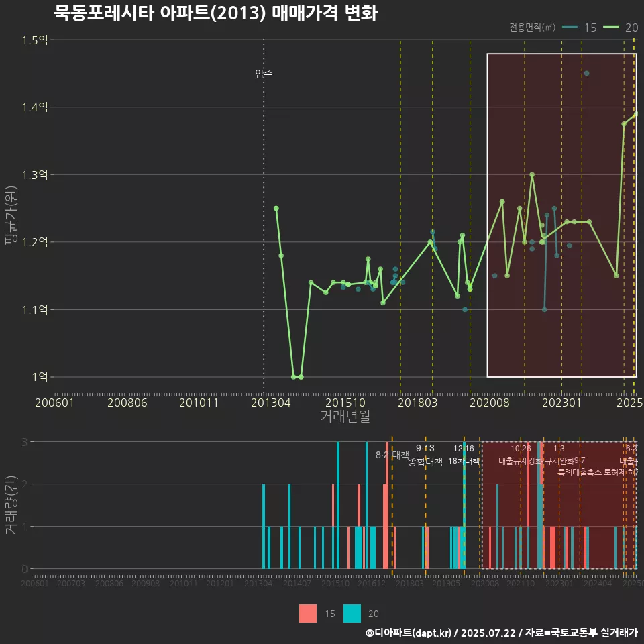Screen dimensions: 644x644
Task: Select the dark teal point at 1.1억 inside the highlighted box
Action: (545, 309)
